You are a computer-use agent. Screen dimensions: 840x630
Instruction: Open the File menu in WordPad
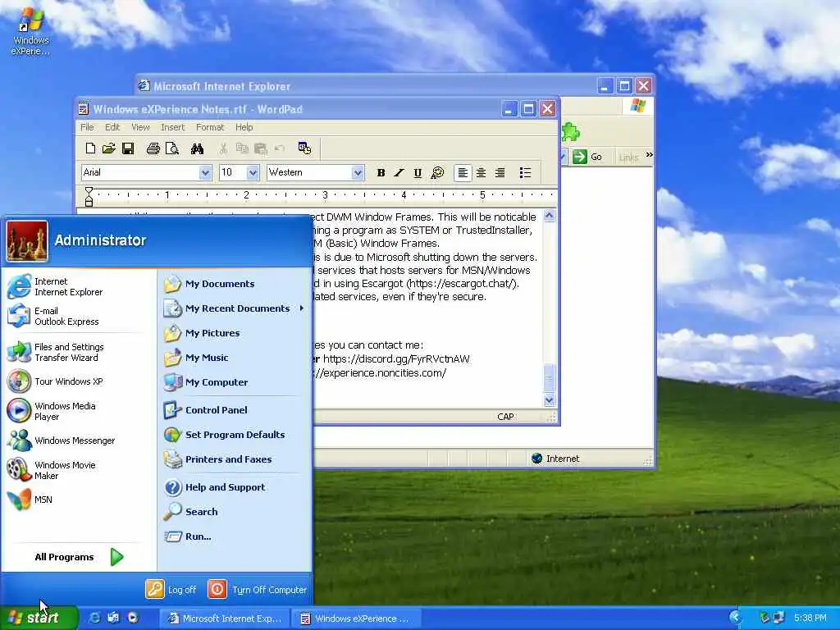point(87,127)
